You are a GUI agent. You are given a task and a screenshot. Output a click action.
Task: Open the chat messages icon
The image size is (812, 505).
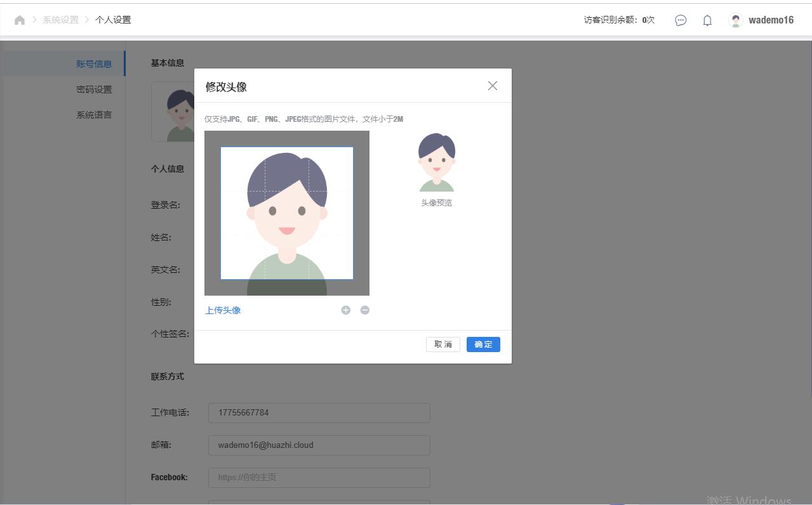click(681, 20)
